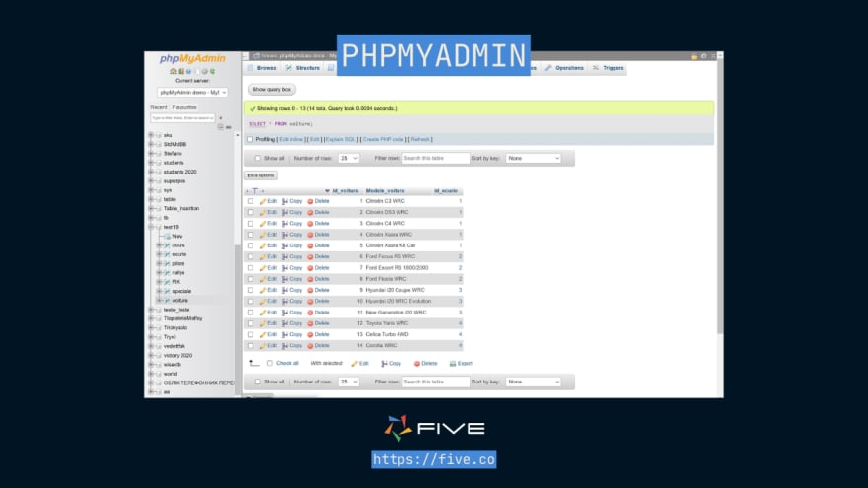The height and width of the screenshot is (488, 868).
Task: Switch to Favourites tab in sidebar
Action: pos(184,107)
